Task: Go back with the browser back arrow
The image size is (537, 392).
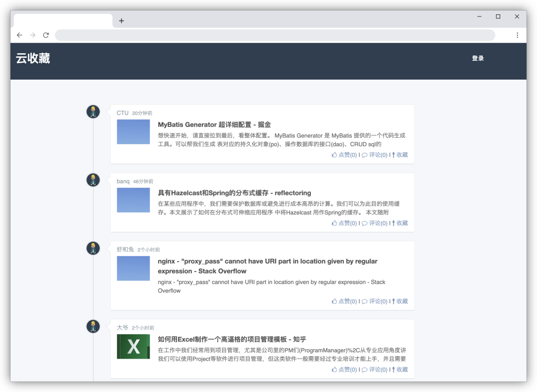Action: click(x=19, y=35)
